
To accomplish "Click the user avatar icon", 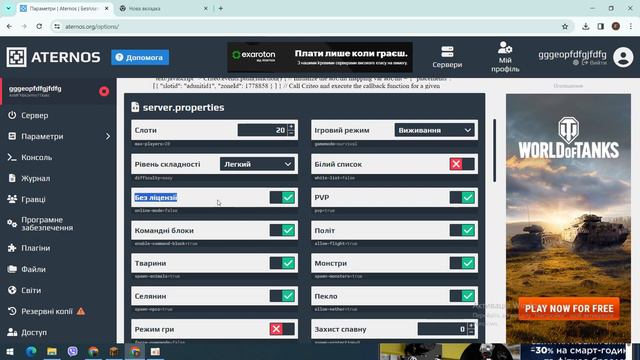I will pos(623,57).
